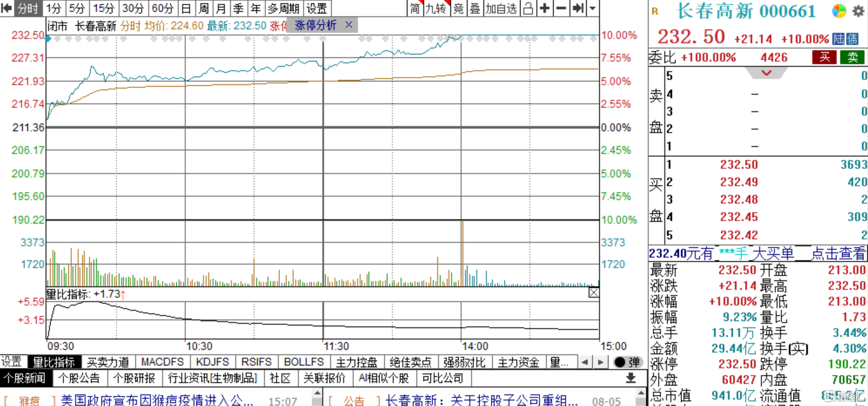Open the indicator bar 设置 settings
The image size is (868, 406).
coord(11,362)
